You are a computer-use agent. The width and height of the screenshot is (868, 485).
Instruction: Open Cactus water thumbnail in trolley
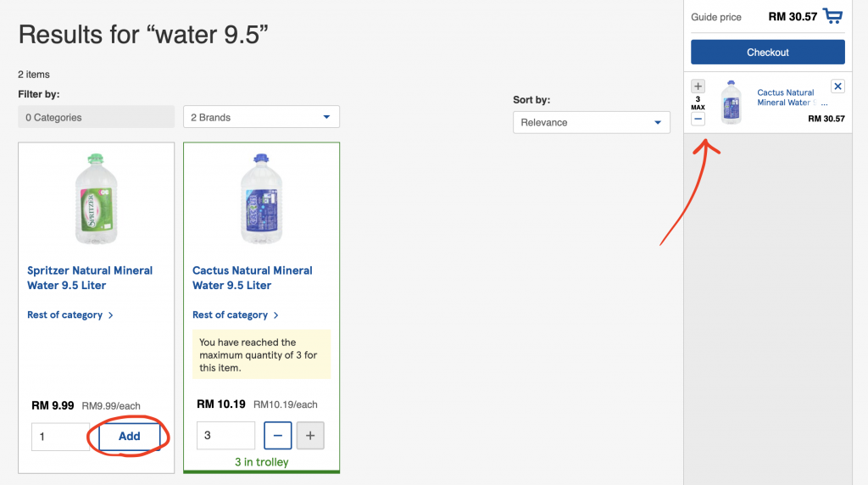[732, 103]
